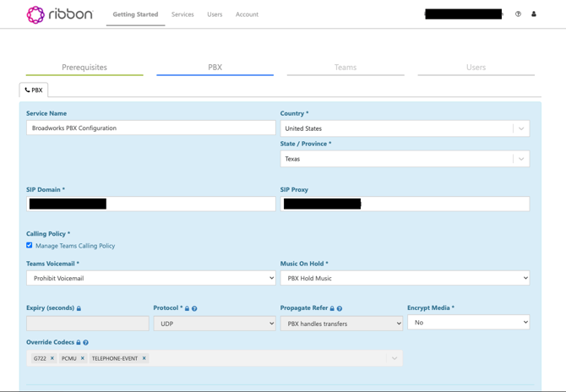This screenshot has width=566, height=392.
Task: Toggle Manage Teams Calling Policy checkbox
Action: click(30, 246)
